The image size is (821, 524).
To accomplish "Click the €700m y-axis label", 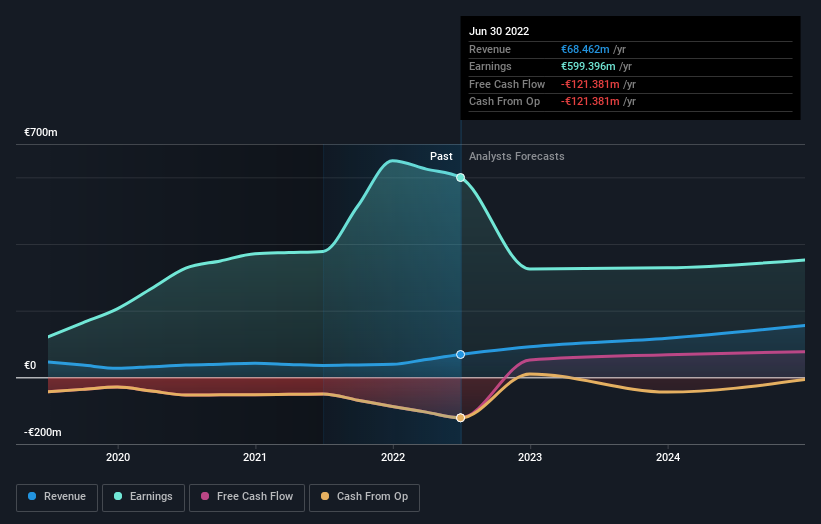I will tap(41, 132).
